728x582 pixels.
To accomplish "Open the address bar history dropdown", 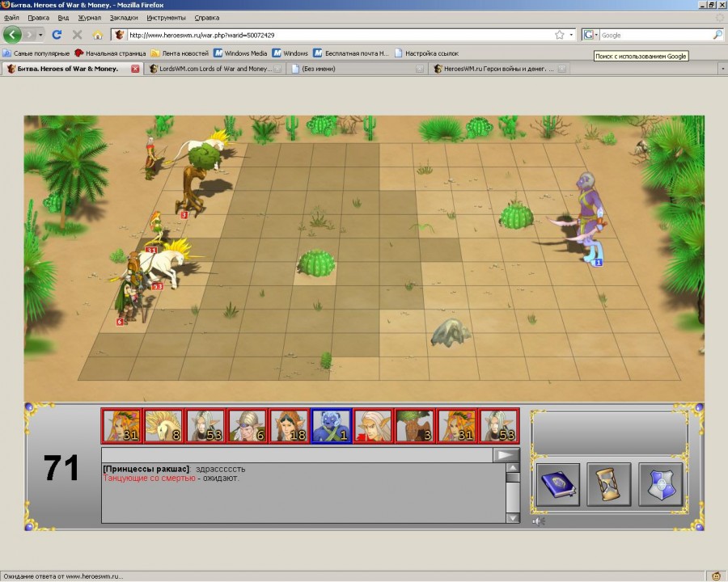I will [x=571, y=35].
